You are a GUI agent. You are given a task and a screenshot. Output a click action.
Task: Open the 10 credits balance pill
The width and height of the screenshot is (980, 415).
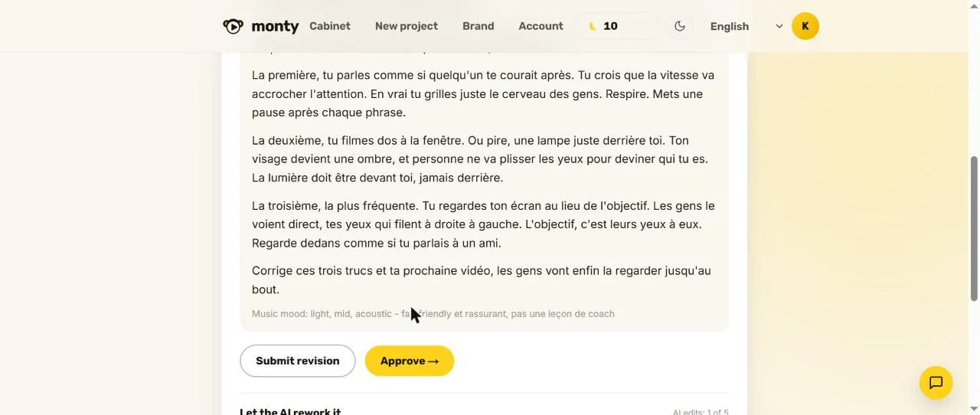click(617, 26)
